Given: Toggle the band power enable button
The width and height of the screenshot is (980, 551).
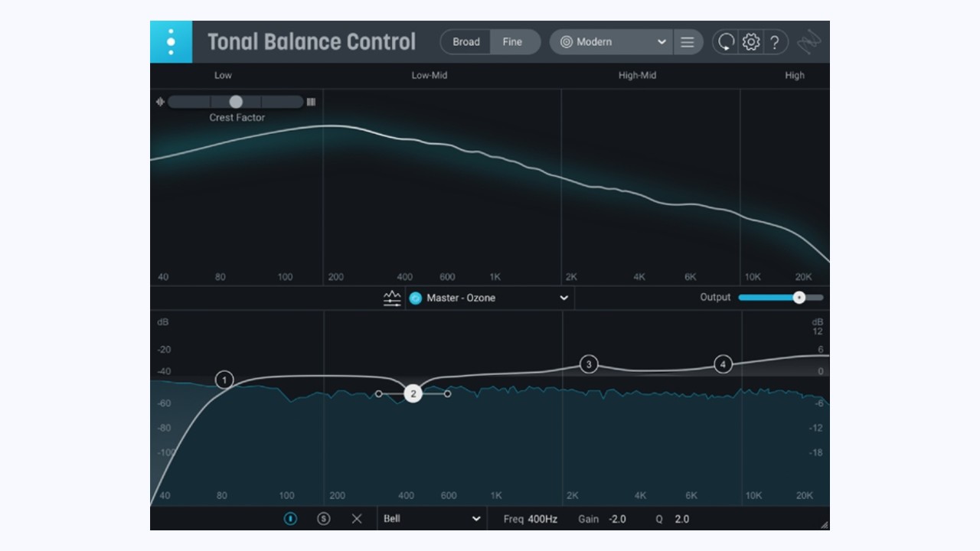Looking at the screenshot, I should coord(290,519).
